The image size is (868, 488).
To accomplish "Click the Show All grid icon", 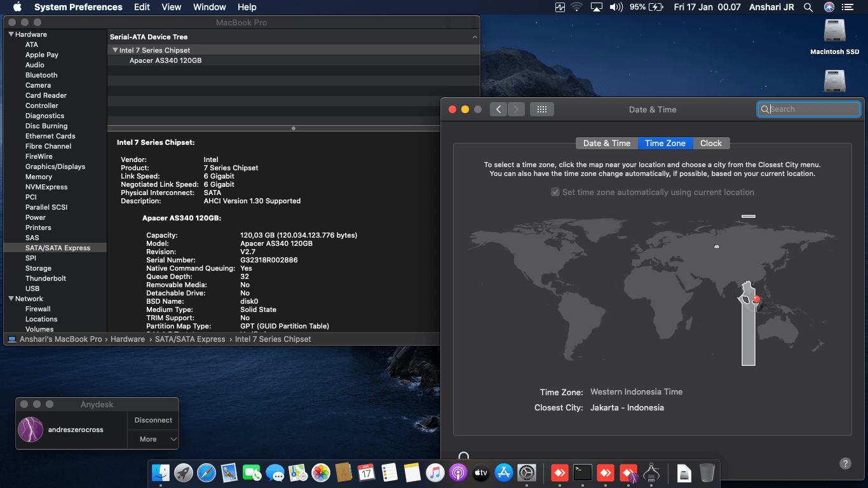I will point(541,109).
